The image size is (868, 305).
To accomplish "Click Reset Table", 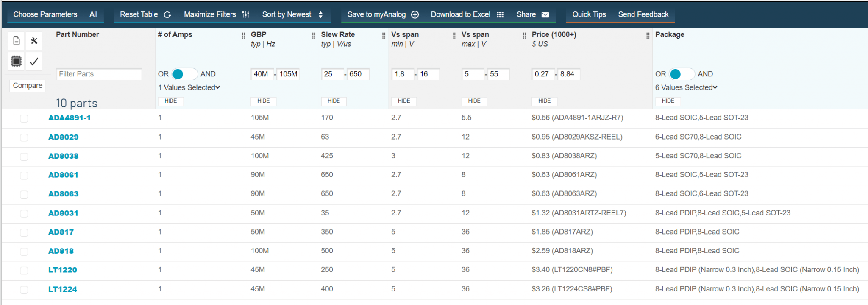I will pyautogui.click(x=139, y=14).
